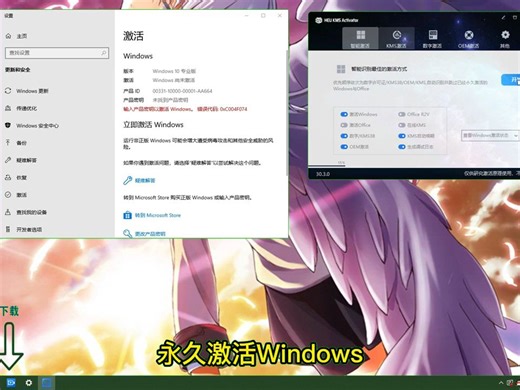The height and width of the screenshot is (390, 520).
Task: Click the 更改产品密钥 link
Action: [150, 234]
